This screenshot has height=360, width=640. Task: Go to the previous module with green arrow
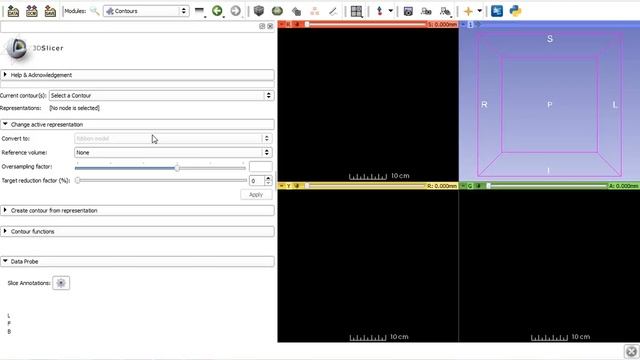(217, 11)
